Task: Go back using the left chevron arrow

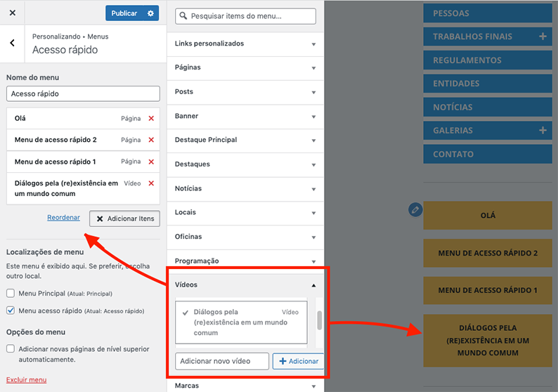Action: [13, 44]
